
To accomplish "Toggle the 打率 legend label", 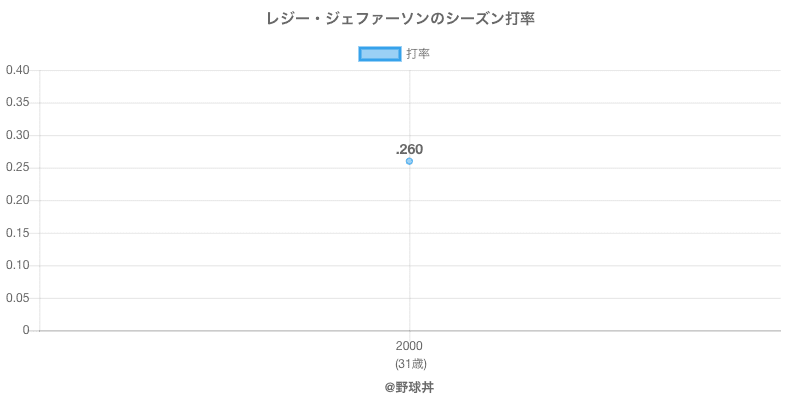I will 418,54.
